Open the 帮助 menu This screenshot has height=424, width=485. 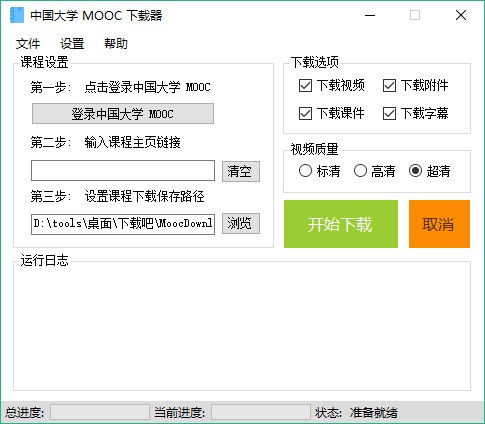pyautogui.click(x=116, y=44)
